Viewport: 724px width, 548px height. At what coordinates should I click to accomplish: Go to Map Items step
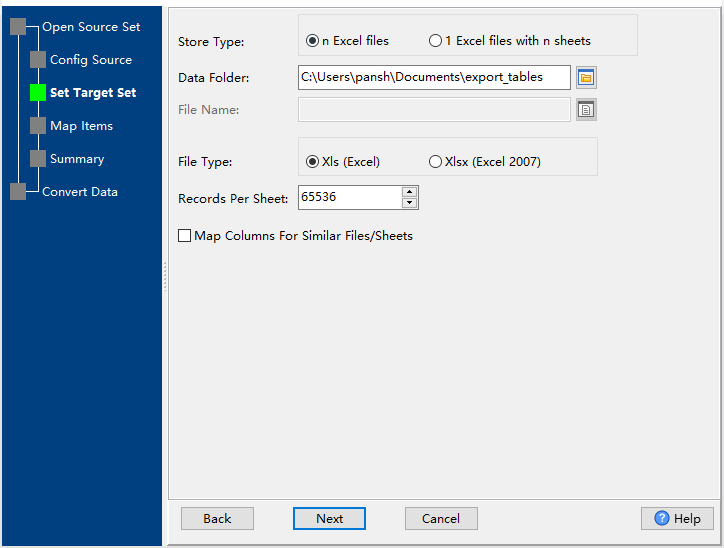tap(81, 126)
